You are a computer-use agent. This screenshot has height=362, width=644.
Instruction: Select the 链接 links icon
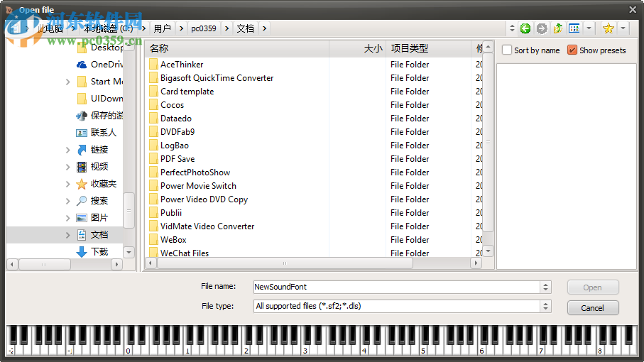tap(82, 149)
